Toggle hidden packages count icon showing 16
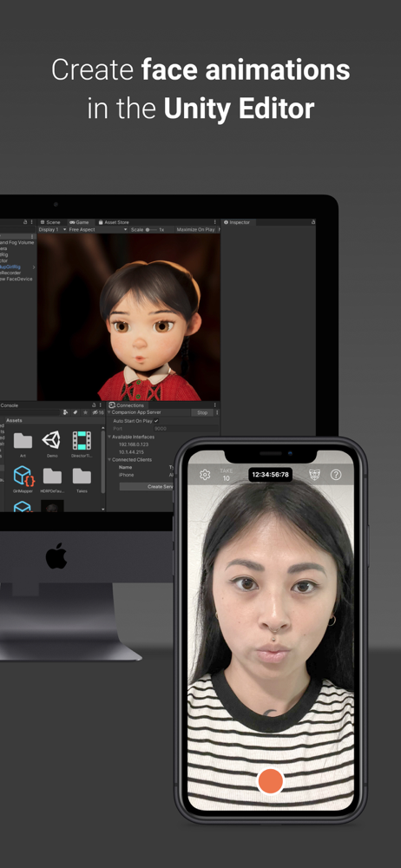401x868 pixels. tap(98, 412)
